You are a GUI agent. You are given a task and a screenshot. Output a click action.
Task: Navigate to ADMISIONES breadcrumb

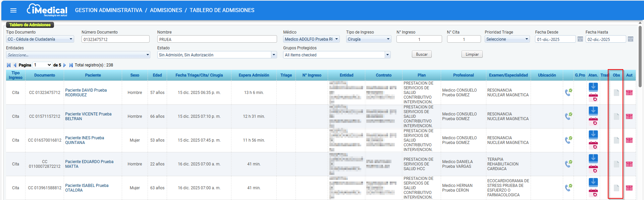coord(166,10)
